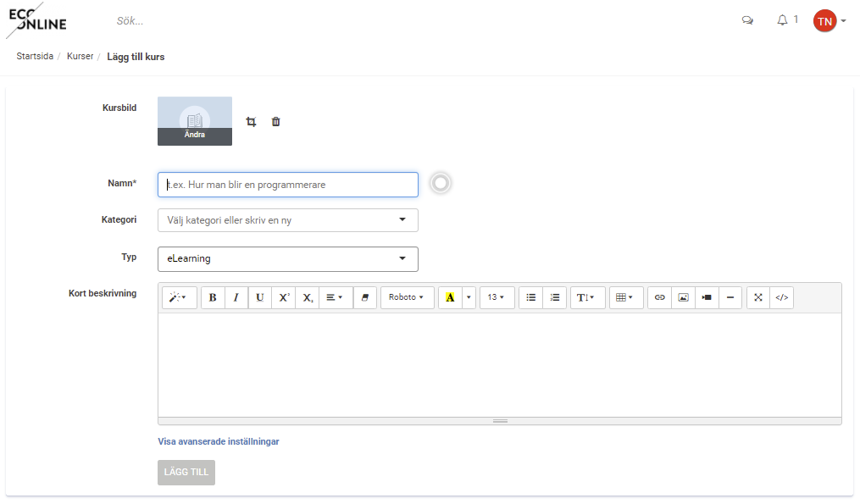860x504 pixels.
Task: Focus the Namn input field
Action: 288,185
